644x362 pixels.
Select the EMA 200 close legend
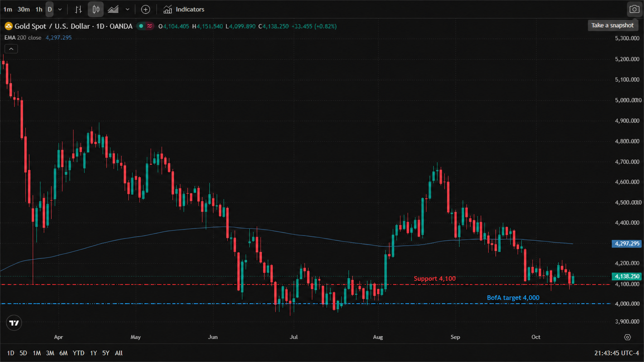pos(23,37)
